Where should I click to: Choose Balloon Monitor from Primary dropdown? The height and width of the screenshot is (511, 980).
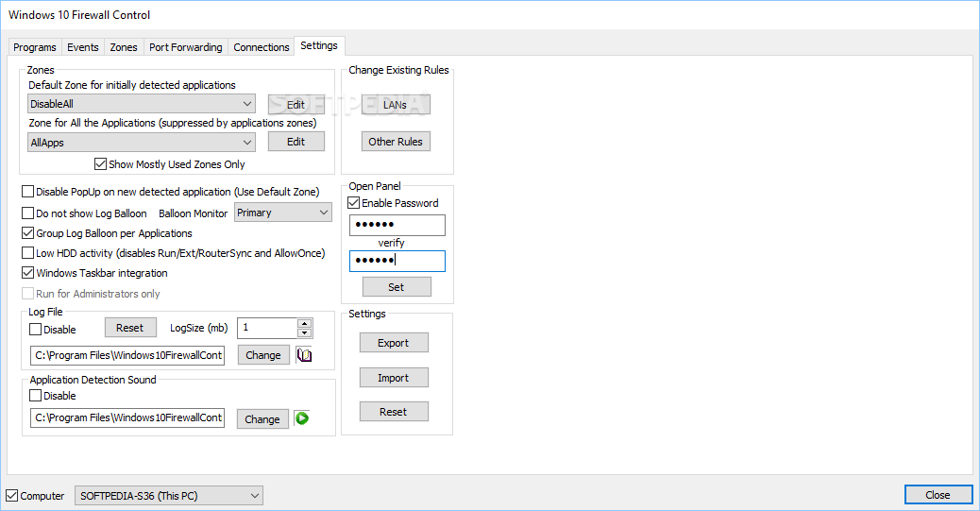pyautogui.click(x=283, y=213)
